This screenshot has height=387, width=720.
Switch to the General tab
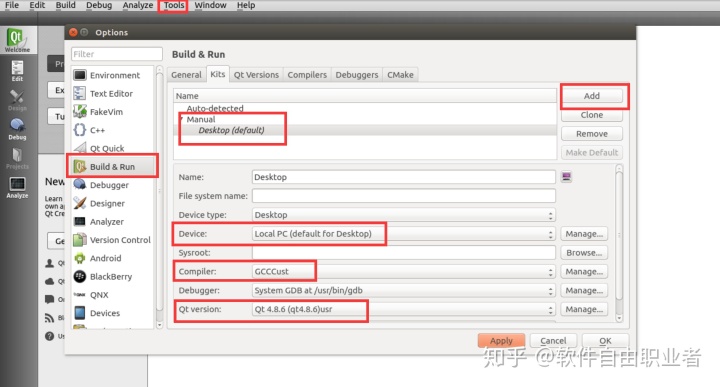(x=186, y=74)
